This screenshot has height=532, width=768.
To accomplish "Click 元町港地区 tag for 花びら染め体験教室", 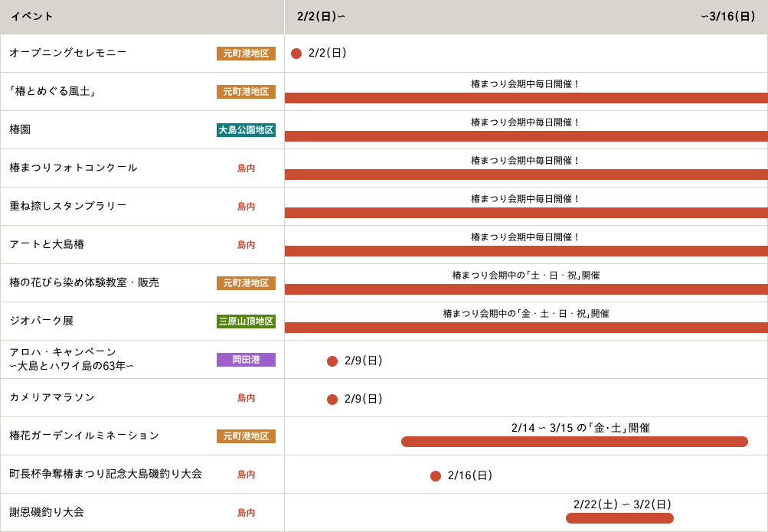I will point(246,283).
